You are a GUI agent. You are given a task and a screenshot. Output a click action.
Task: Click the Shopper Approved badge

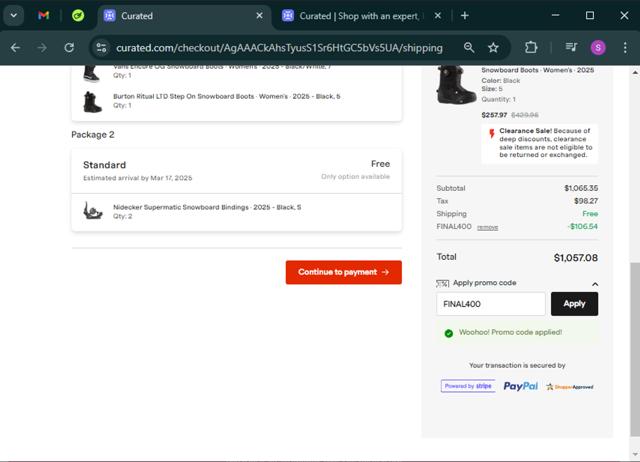(x=570, y=387)
